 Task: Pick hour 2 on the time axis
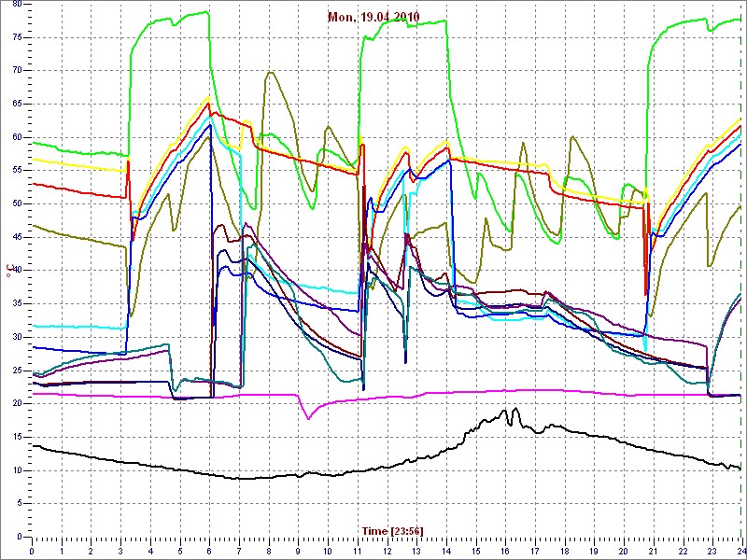91,551
